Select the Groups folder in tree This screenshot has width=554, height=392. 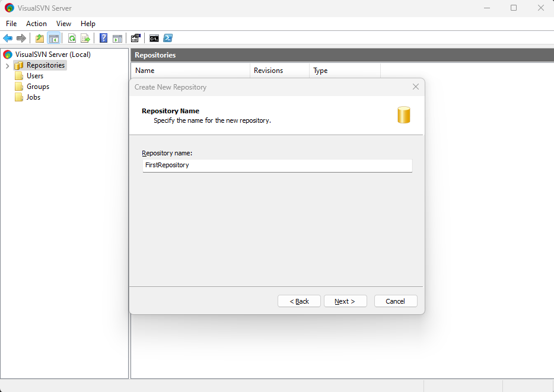point(37,87)
